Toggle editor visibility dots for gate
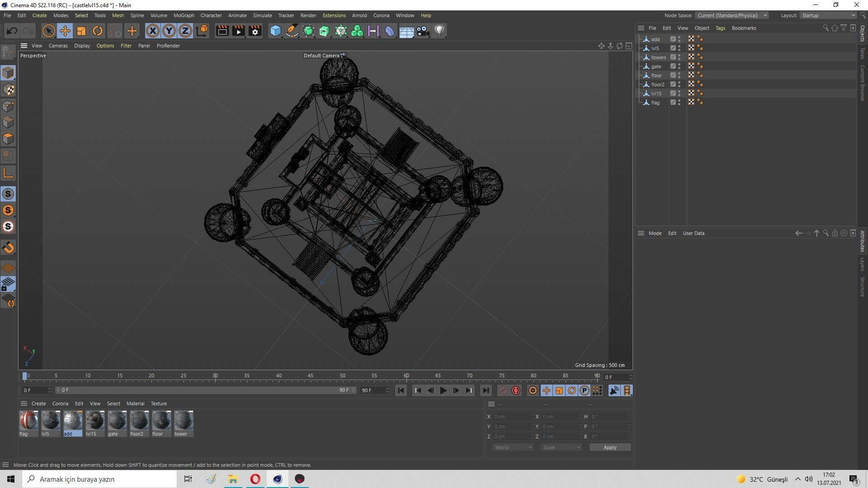 [x=679, y=66]
